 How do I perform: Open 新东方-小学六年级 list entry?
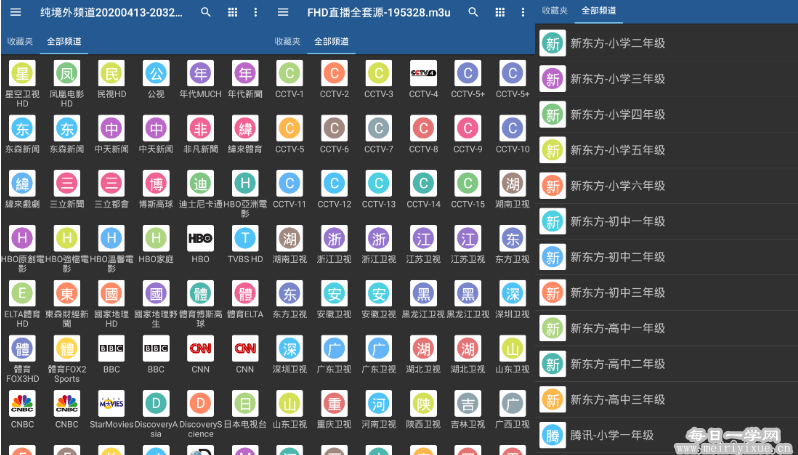coord(666,186)
